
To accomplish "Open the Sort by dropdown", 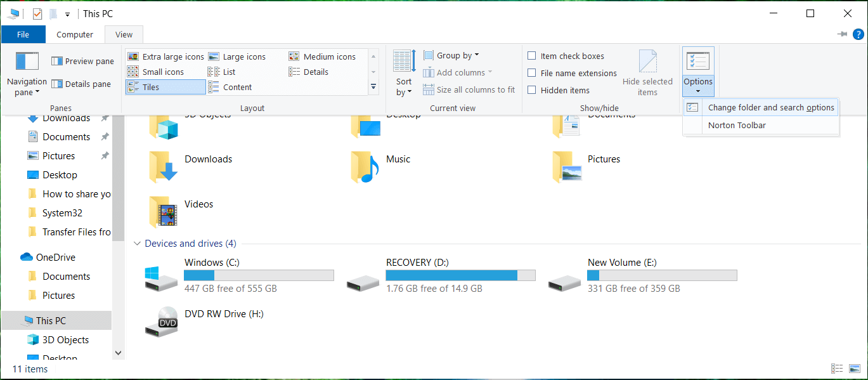I will [403, 73].
